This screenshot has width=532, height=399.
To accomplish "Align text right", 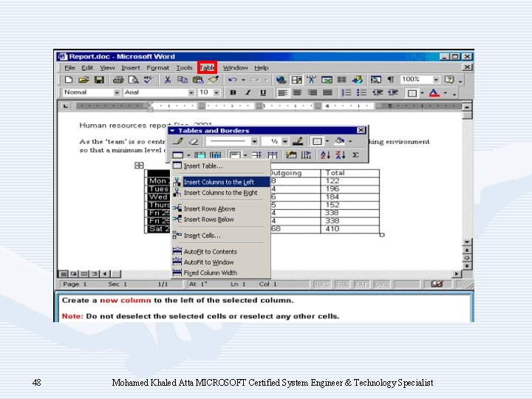I will [312, 92].
